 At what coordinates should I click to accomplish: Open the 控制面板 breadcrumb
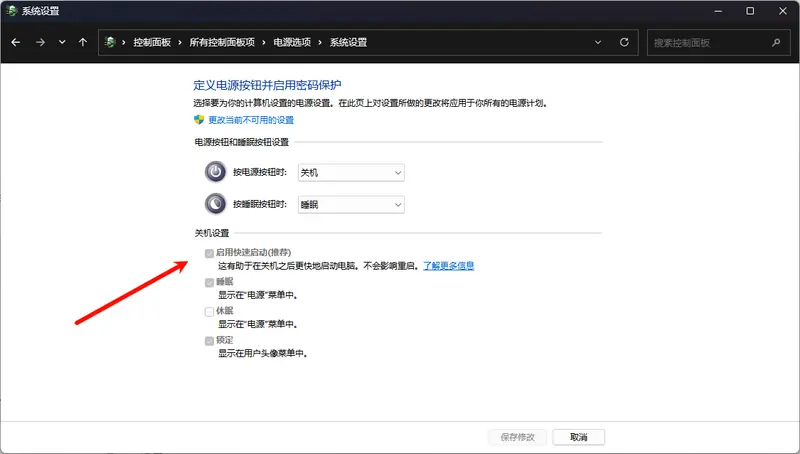[x=152, y=42]
